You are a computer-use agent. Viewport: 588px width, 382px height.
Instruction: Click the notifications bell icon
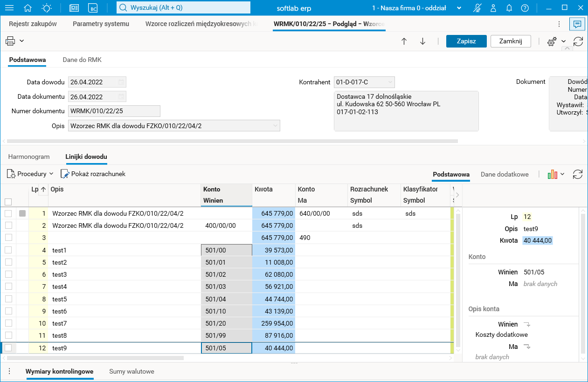point(509,8)
